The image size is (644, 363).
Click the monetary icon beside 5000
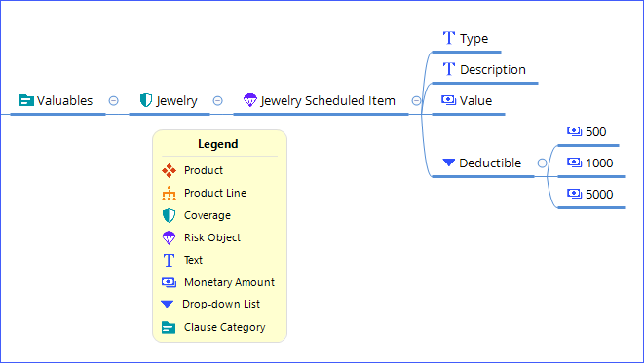click(x=574, y=194)
